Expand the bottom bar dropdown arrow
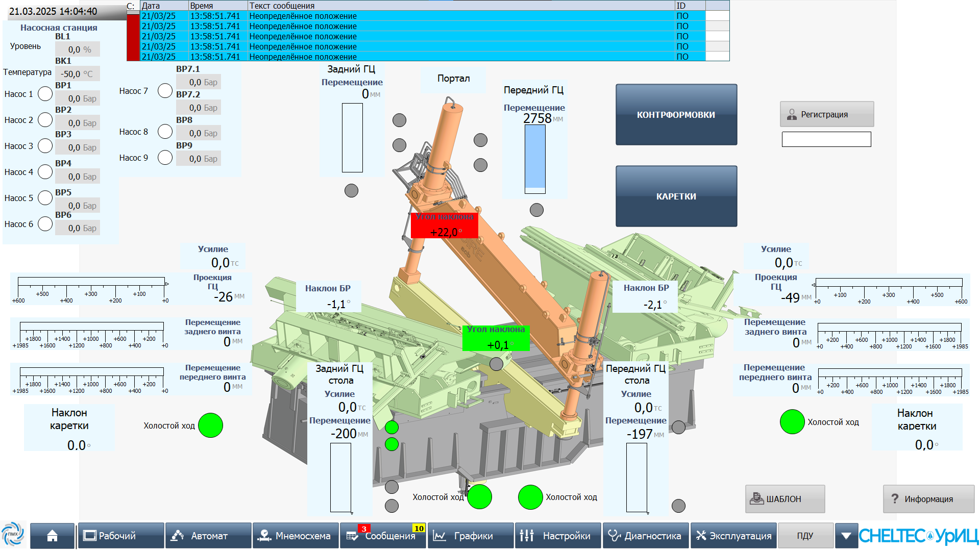Image resolution: width=980 pixels, height=551 pixels. pyautogui.click(x=846, y=536)
